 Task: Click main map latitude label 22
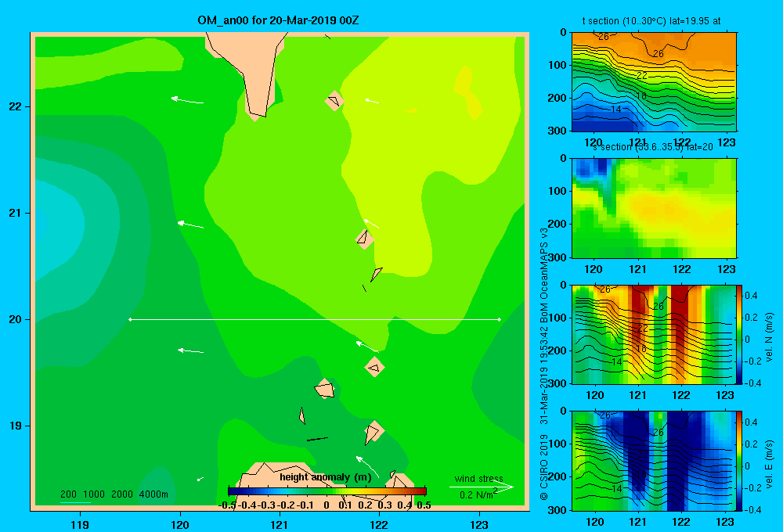click(15, 107)
